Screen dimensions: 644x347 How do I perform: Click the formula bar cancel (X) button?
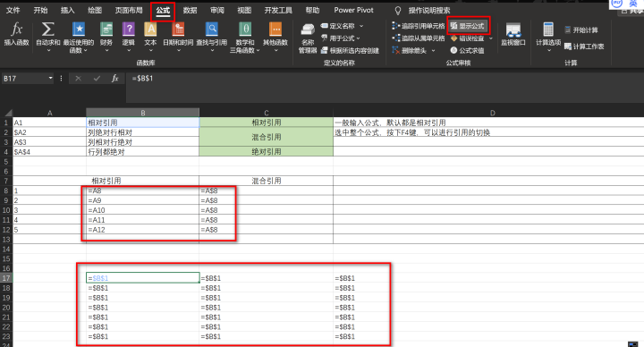[x=78, y=78]
